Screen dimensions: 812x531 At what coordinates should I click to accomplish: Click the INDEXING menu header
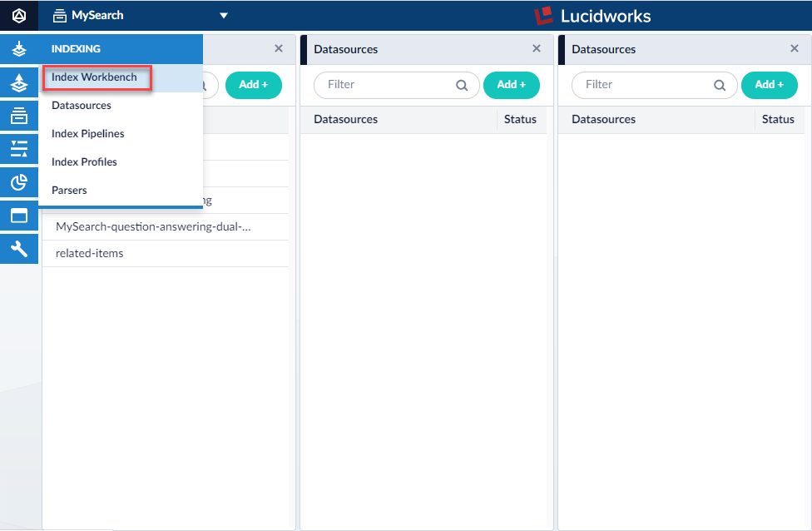coord(76,49)
